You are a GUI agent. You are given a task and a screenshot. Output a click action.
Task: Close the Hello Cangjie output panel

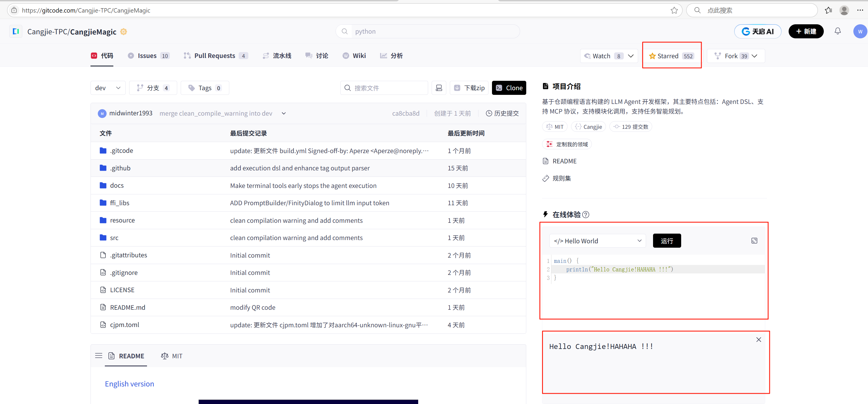[758, 340]
